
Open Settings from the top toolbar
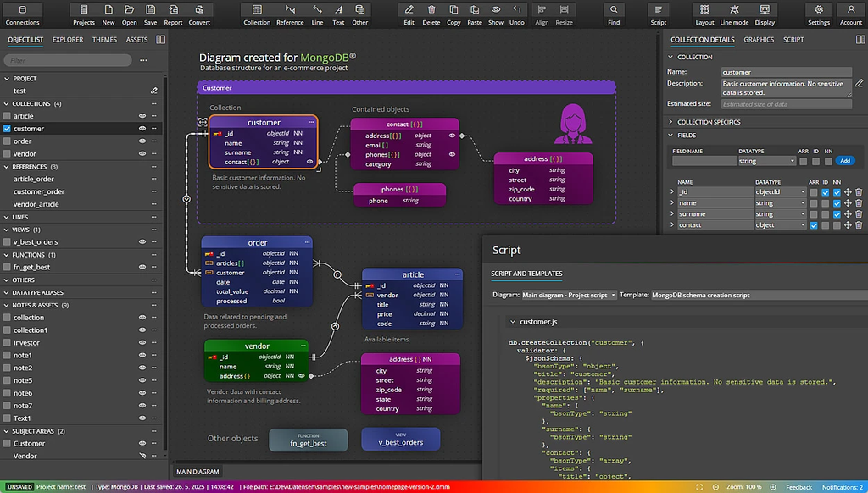click(x=819, y=14)
